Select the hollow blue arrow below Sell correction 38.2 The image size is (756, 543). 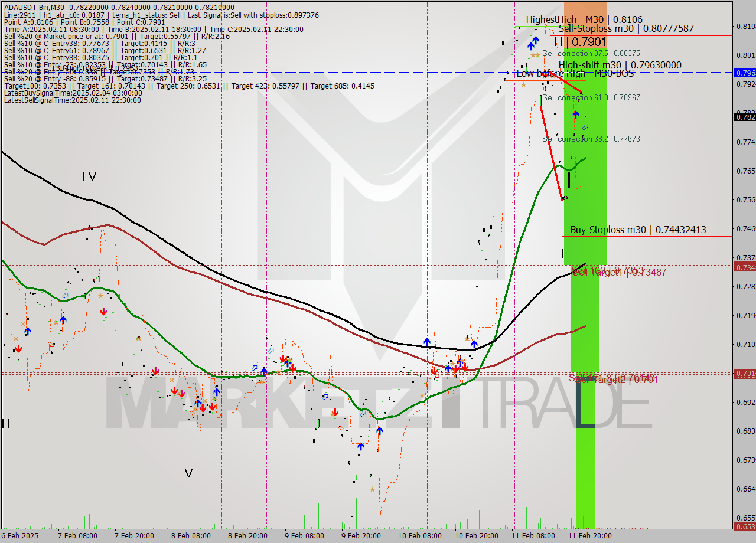point(585,127)
